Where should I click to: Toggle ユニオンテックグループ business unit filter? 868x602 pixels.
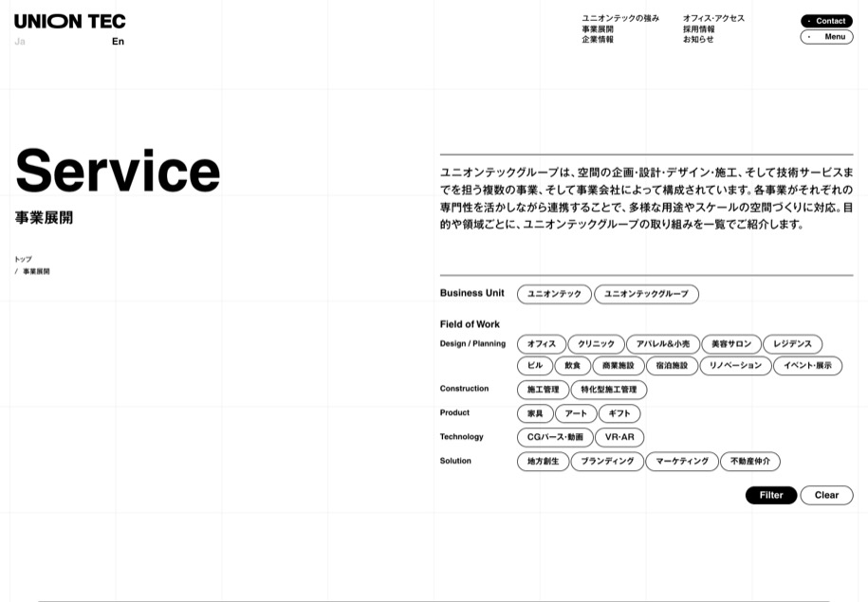click(x=646, y=294)
